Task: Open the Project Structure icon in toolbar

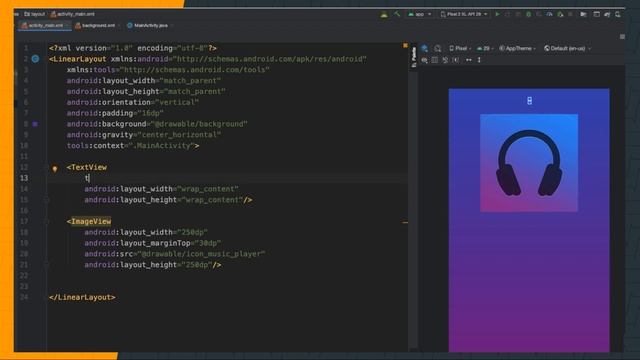Action: 584,14
